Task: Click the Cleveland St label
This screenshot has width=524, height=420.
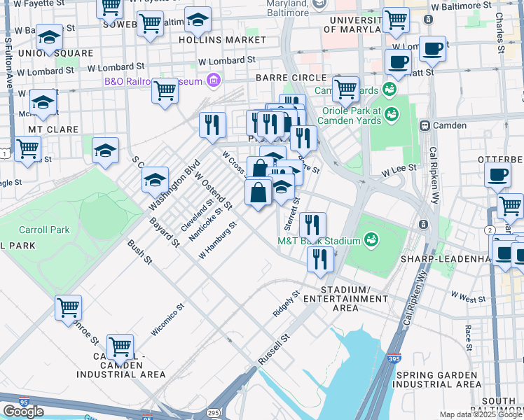Action: click(197, 216)
